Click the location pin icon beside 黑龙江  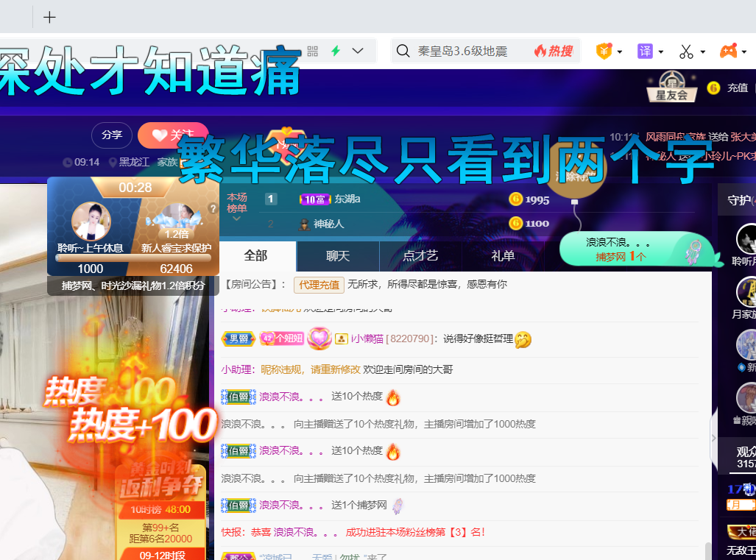[113, 163]
